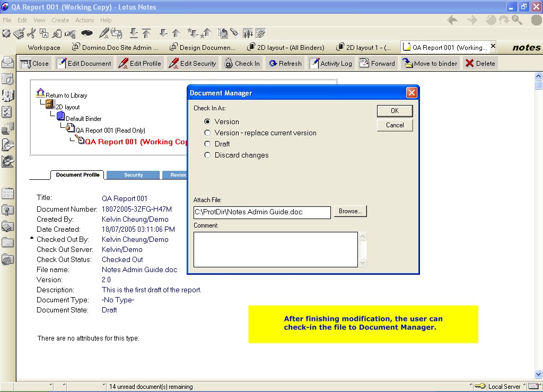This screenshot has height=392, width=543.
Task: Open the Actions menu
Action: coord(84,20)
